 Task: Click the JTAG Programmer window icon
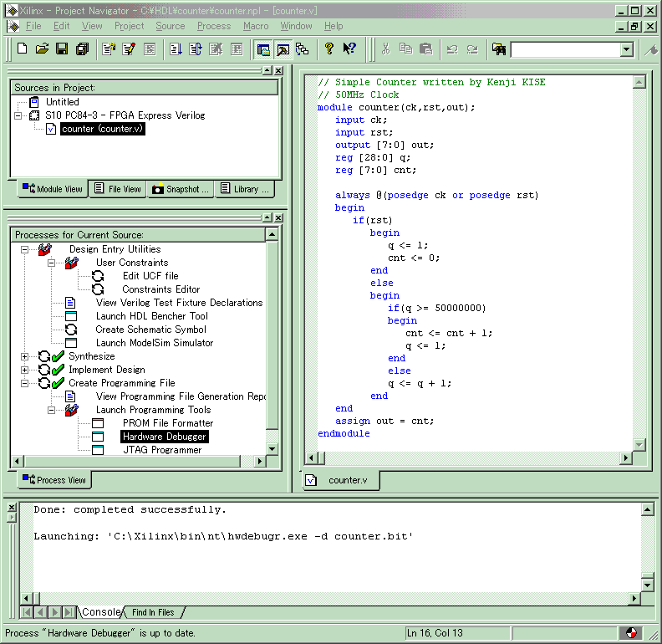(x=98, y=450)
